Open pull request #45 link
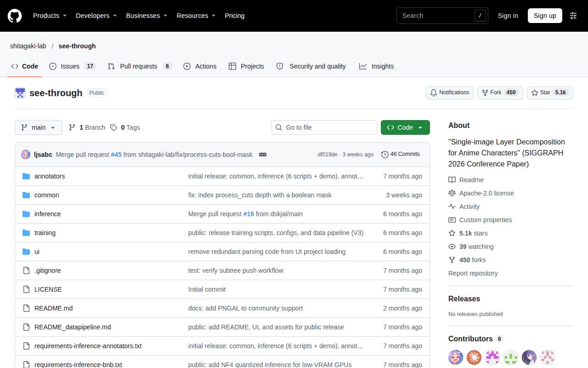This screenshot has width=588, height=368. pyautogui.click(x=116, y=155)
